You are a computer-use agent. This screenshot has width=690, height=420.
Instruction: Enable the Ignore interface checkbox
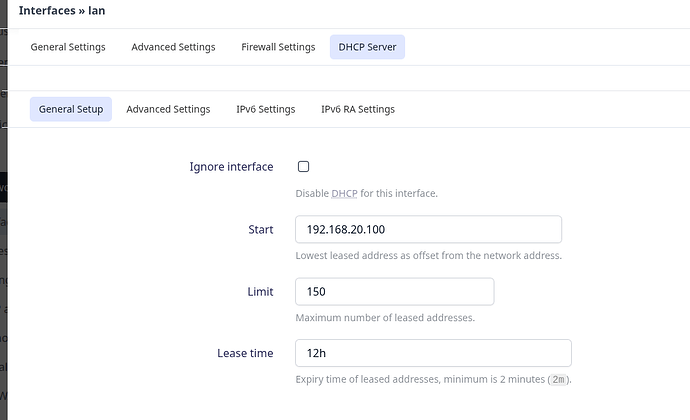tap(303, 167)
